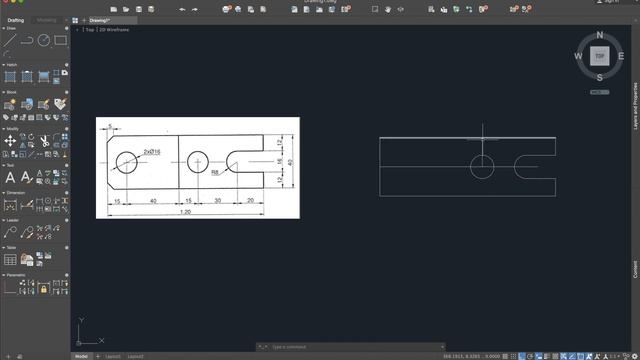Open the Layers and Properties side panel
This screenshot has width=640, height=360.
coord(635,106)
